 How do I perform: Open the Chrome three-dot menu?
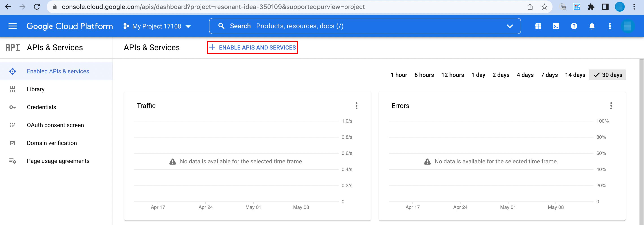point(634,7)
